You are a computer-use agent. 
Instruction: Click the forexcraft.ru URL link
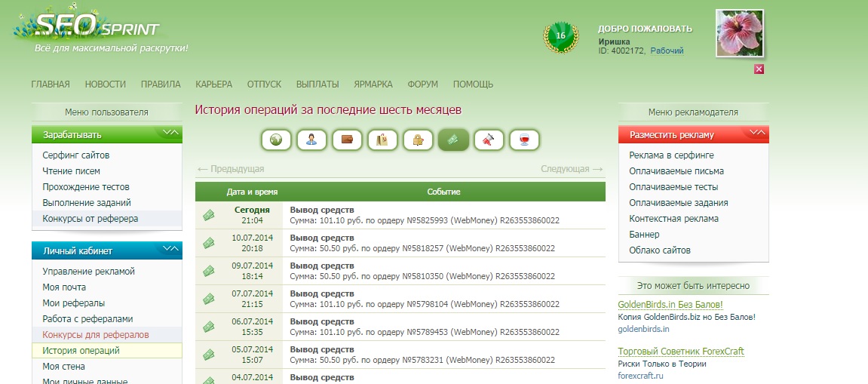click(640, 376)
